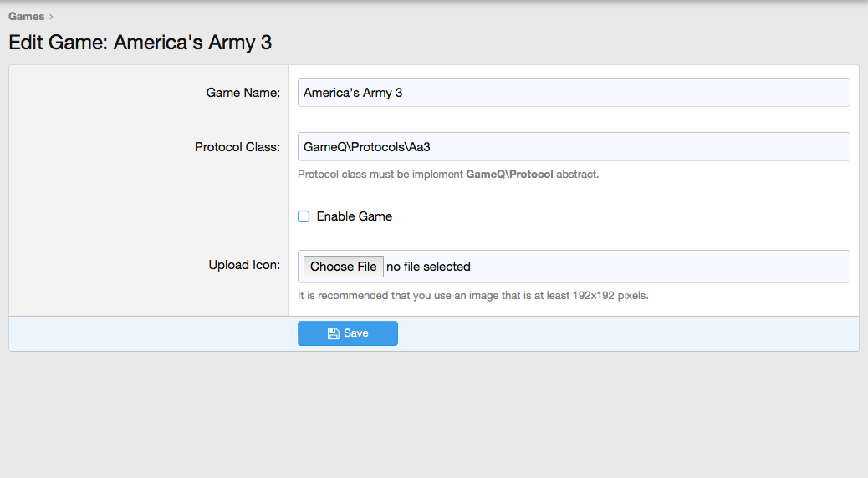
Task: Click the light blue footer bar right of Save
Action: point(627,333)
